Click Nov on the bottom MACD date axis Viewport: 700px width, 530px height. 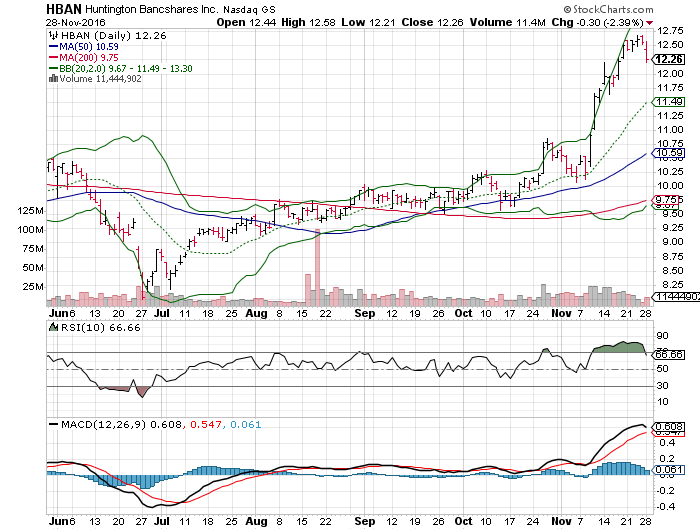pyautogui.click(x=561, y=521)
